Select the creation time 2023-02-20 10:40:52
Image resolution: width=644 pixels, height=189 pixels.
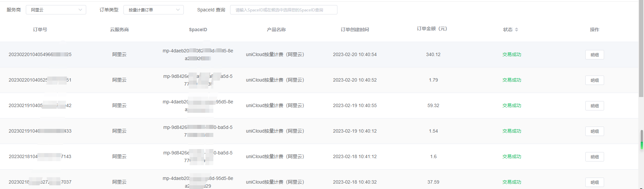(x=355, y=80)
